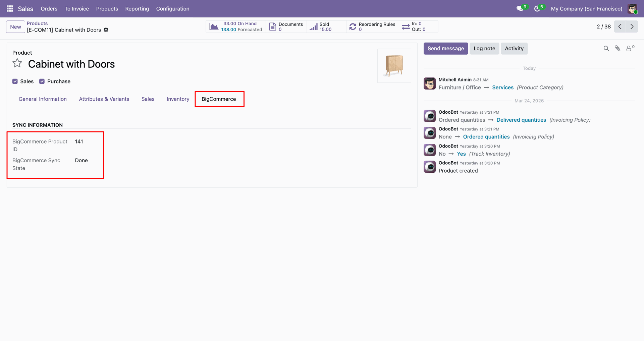Open company switcher My Company (San Francisco)
The width and height of the screenshot is (644, 341).
pyautogui.click(x=586, y=9)
